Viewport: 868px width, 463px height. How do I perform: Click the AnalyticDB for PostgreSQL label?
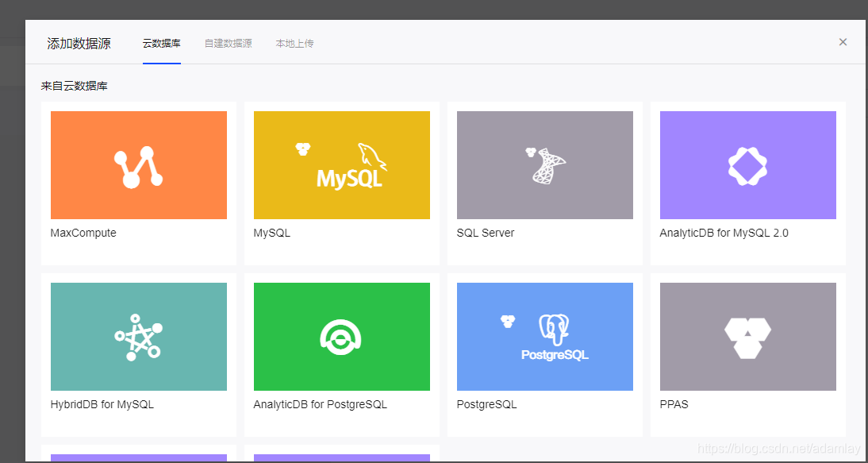pos(321,405)
